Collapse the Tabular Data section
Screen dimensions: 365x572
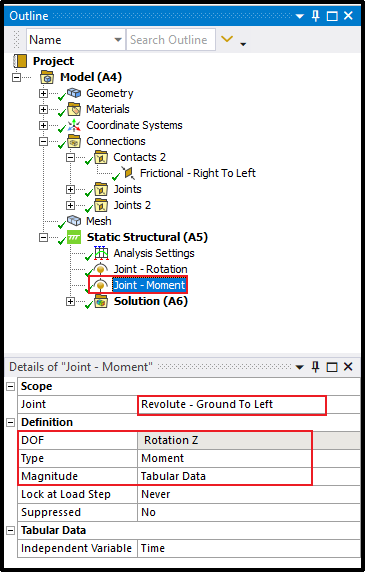[11, 530]
